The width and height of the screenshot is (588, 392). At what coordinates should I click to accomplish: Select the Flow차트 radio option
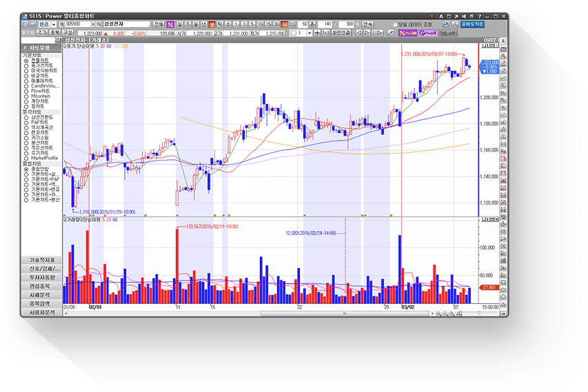(x=26, y=91)
